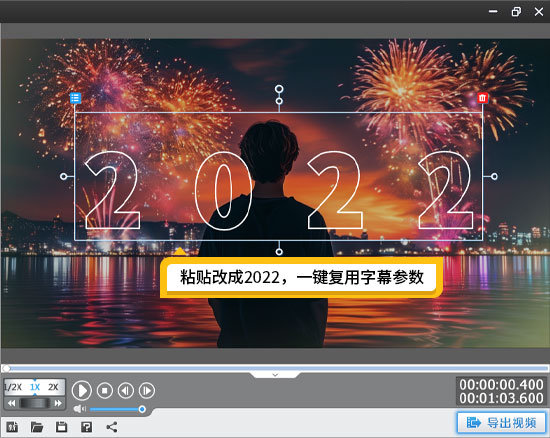Viewport: 550px width, 438px height.
Task: Click the playback progress bar start handle
Action: click(x=6, y=368)
